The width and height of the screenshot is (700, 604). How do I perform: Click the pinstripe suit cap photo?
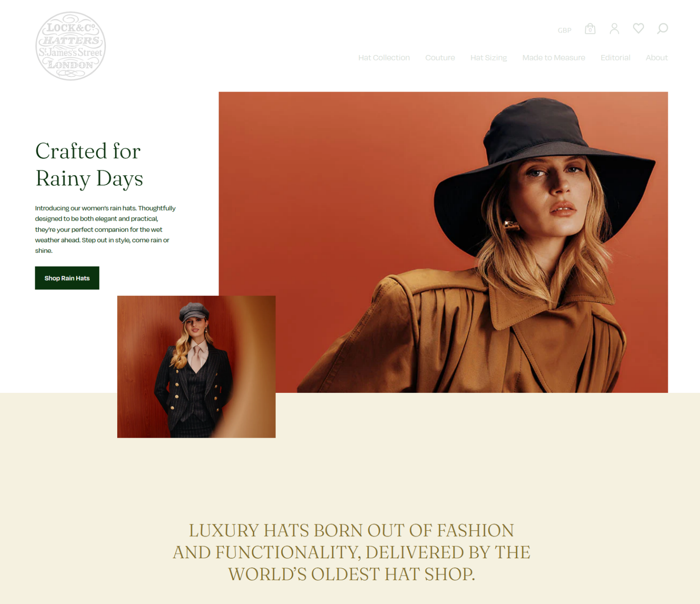[x=196, y=366]
